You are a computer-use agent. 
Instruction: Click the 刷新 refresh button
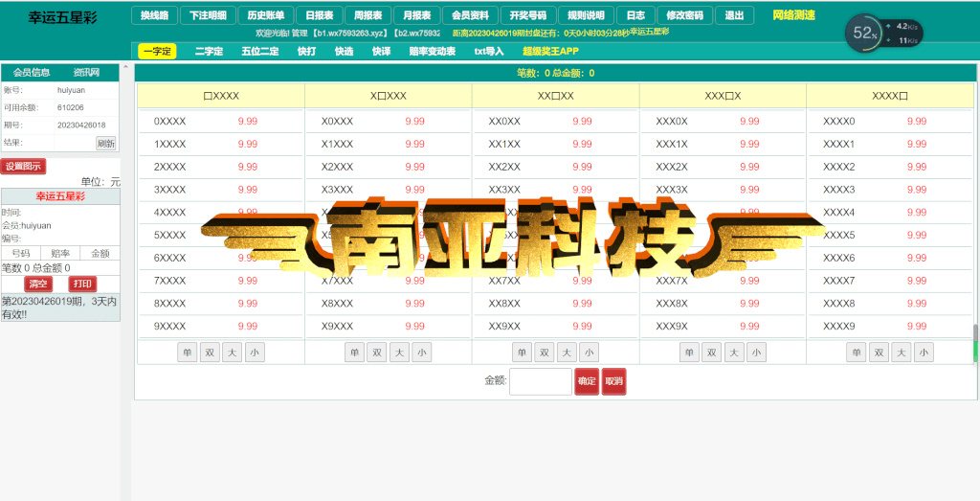pos(105,144)
